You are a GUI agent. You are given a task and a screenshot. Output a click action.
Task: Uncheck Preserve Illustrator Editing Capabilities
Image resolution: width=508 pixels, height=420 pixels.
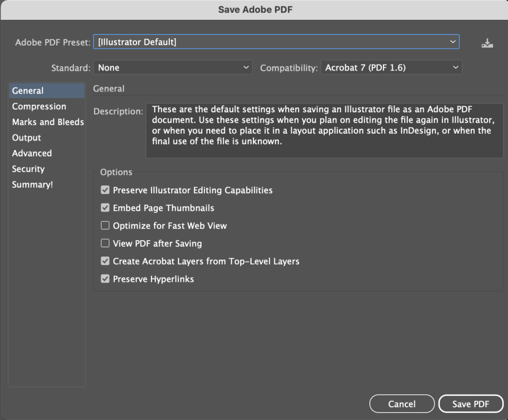(x=105, y=190)
